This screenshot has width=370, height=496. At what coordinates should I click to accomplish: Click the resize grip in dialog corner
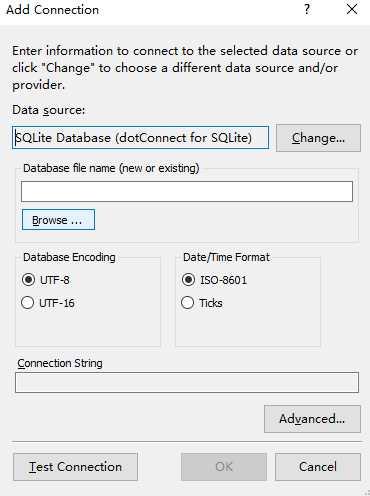click(x=366, y=492)
